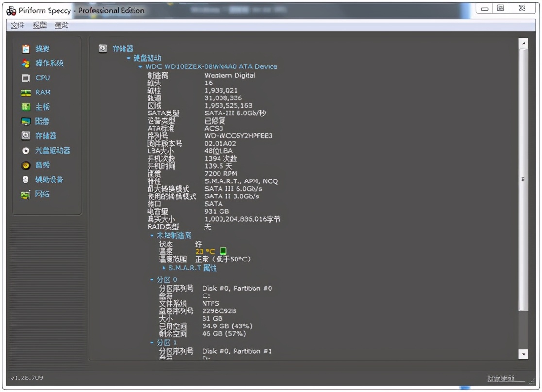Image resolution: width=542 pixels, height=392 pixels.
Task: Click the NTFS file system value
Action: click(210, 304)
